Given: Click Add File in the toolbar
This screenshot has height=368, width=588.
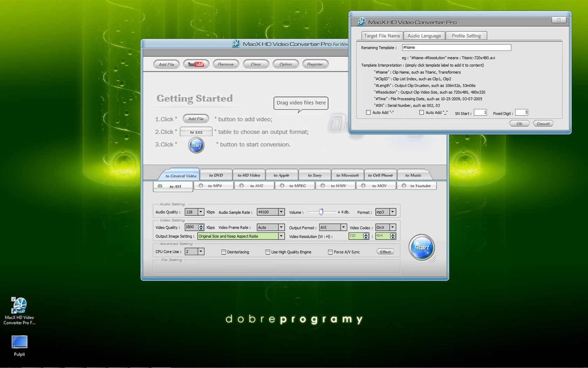Looking at the screenshot, I should click(x=166, y=64).
